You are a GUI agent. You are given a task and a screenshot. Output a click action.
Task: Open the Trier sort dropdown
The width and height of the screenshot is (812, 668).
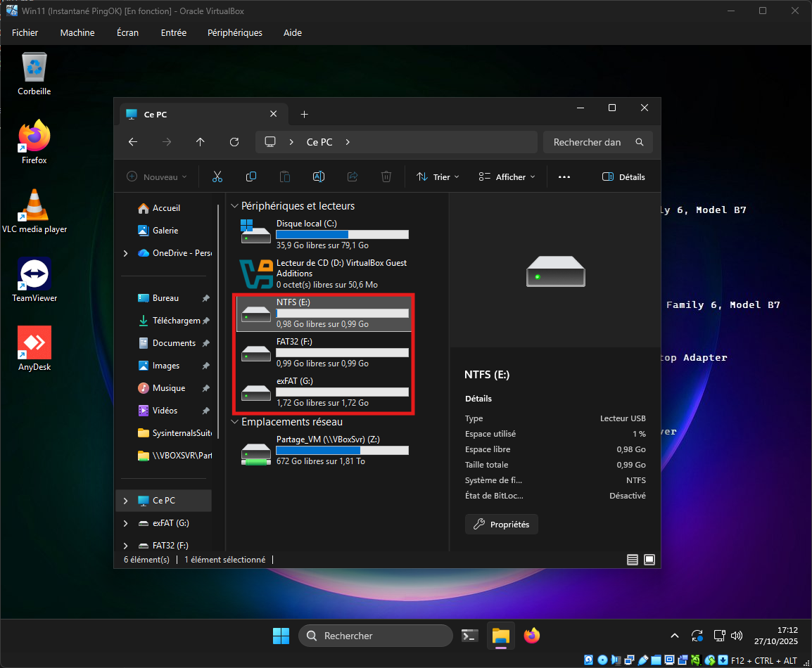438,177
